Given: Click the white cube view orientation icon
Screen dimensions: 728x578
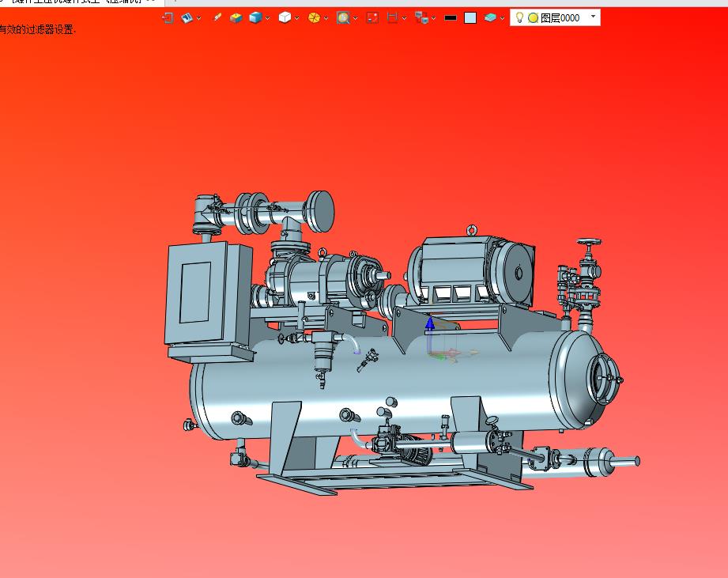Looking at the screenshot, I should [x=285, y=17].
